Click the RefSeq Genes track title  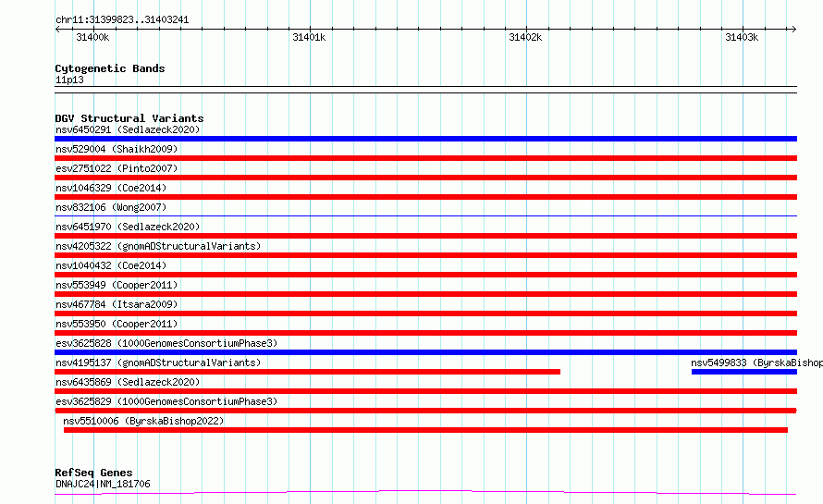point(93,473)
